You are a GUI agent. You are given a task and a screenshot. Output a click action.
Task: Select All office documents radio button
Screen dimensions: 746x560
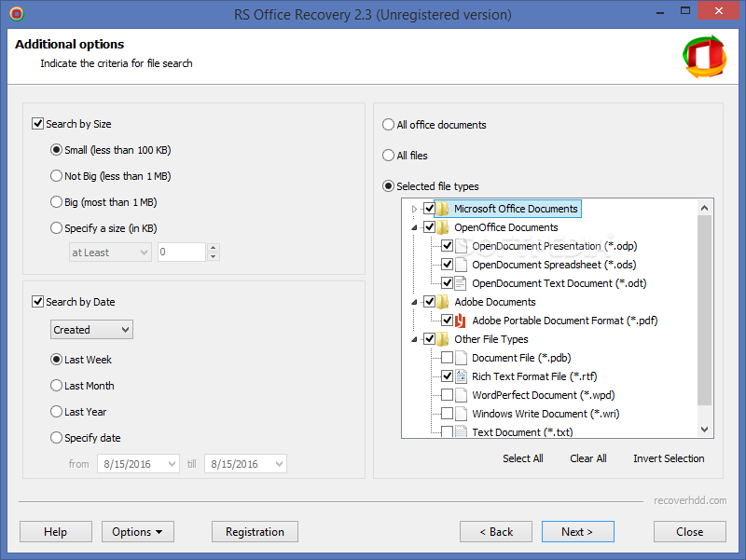(x=388, y=125)
